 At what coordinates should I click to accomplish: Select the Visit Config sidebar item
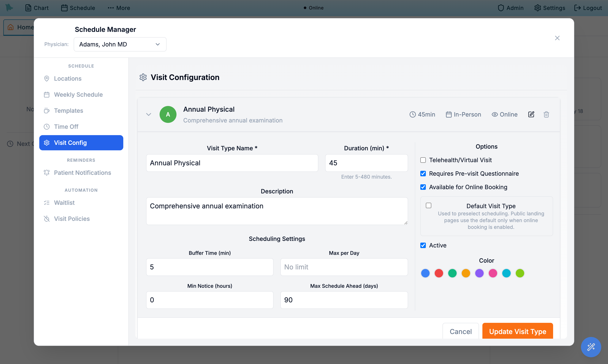pos(81,143)
